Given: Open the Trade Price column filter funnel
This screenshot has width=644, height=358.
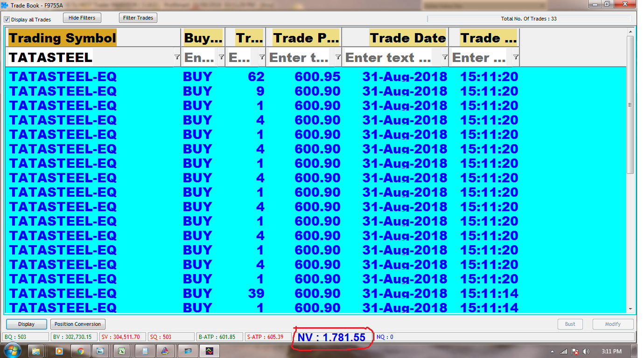Looking at the screenshot, I should click(x=338, y=57).
